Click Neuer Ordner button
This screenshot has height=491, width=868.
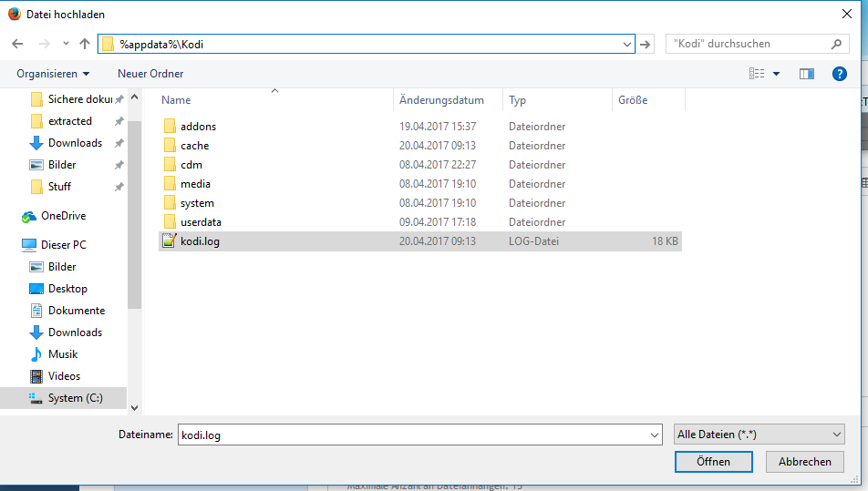150,74
